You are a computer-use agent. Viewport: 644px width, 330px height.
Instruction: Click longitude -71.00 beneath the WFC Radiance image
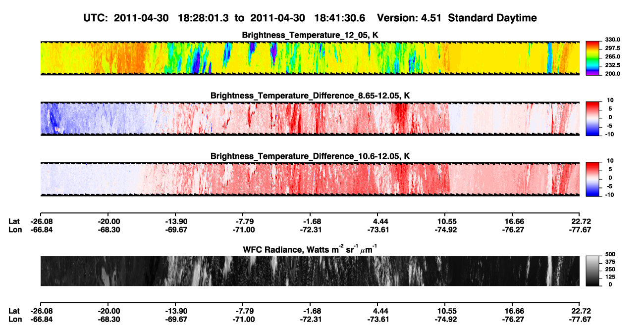click(243, 319)
